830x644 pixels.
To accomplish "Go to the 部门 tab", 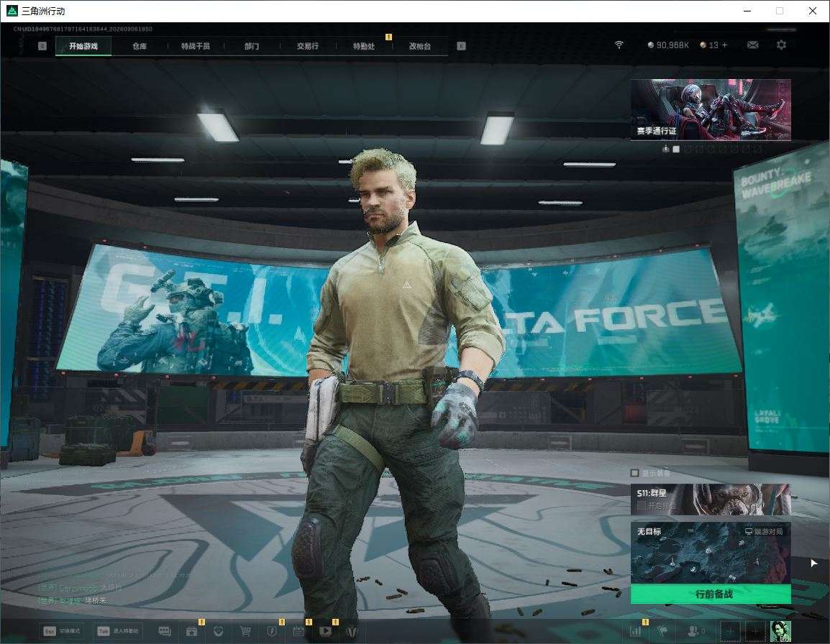I will click(x=252, y=46).
